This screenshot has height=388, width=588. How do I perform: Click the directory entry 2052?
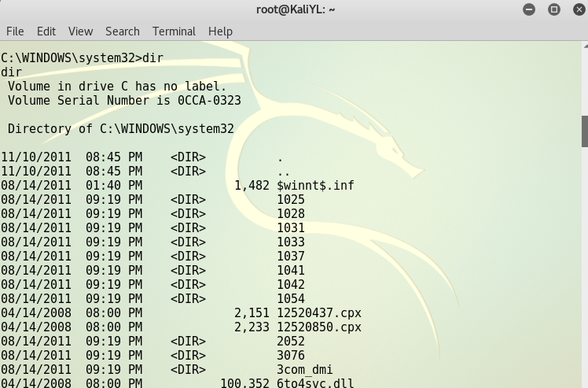point(291,341)
